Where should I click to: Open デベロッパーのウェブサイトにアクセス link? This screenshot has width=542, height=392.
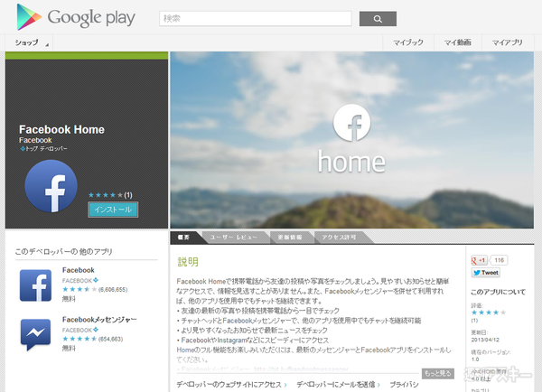pyautogui.click(x=231, y=385)
